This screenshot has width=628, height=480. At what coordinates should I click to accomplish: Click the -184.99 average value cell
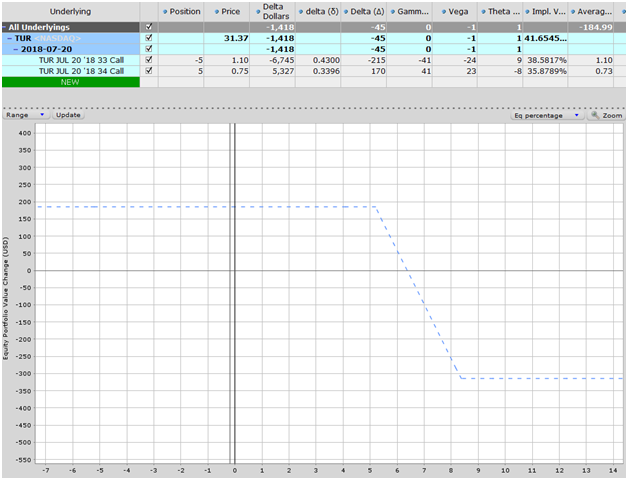tap(591, 27)
